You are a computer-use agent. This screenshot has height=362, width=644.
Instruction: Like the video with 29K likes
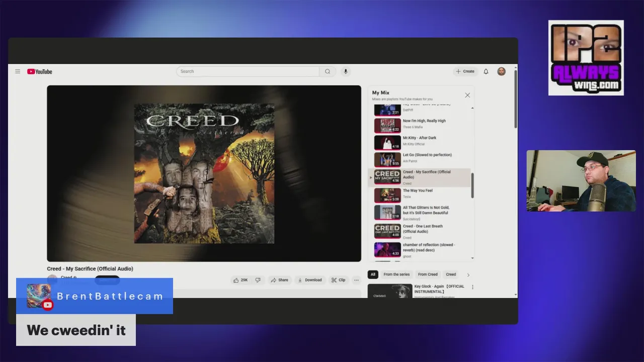point(240,280)
